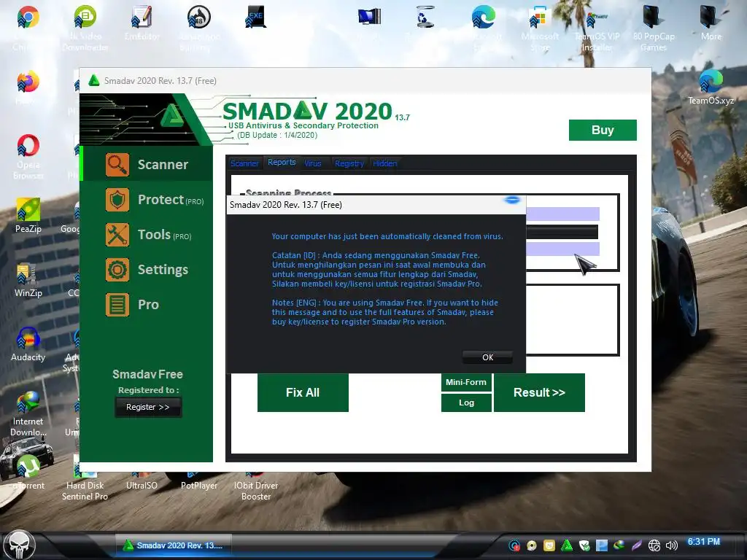Click the purple feather tray icon
Image resolution: width=747 pixels, height=560 pixels.
tap(636, 545)
